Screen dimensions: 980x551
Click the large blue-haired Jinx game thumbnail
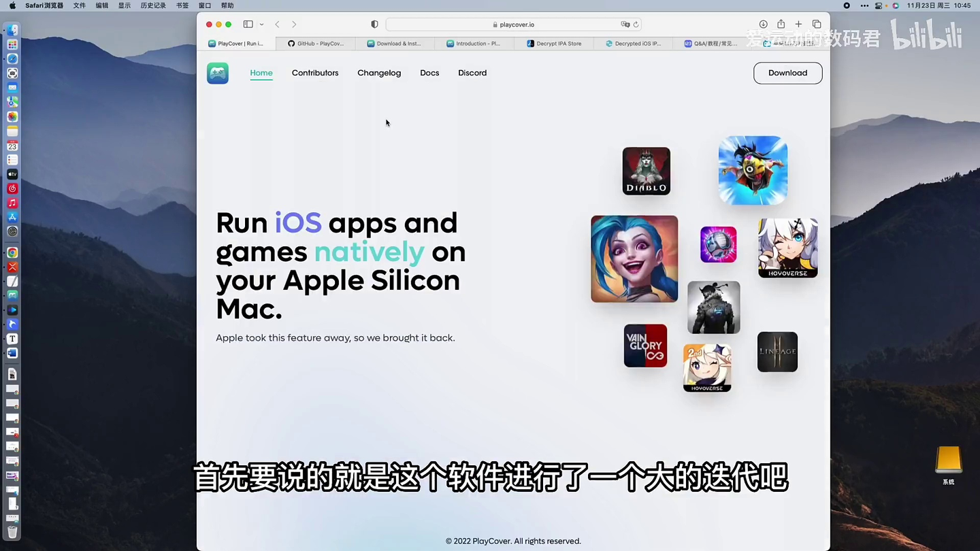click(634, 259)
